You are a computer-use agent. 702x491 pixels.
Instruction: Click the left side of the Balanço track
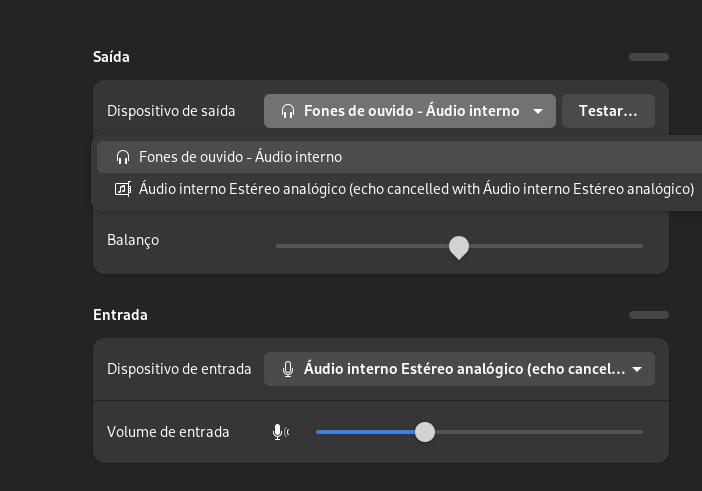[x=362, y=246]
